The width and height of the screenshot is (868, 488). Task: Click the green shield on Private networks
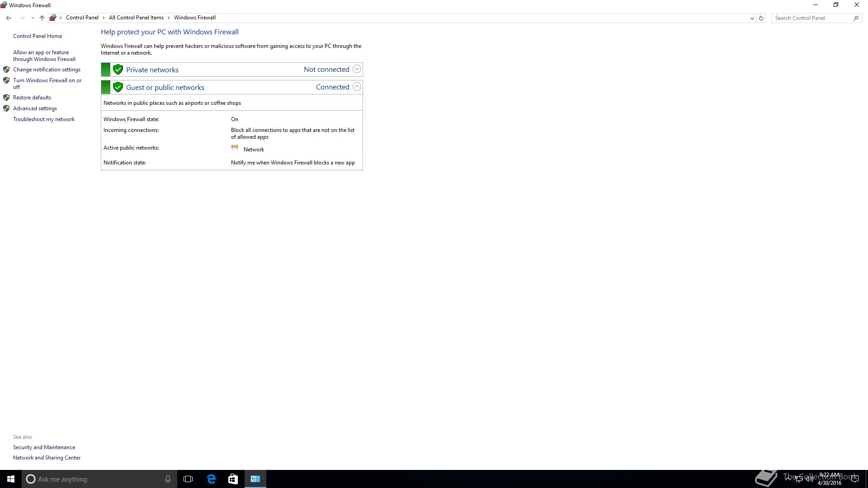(x=118, y=70)
